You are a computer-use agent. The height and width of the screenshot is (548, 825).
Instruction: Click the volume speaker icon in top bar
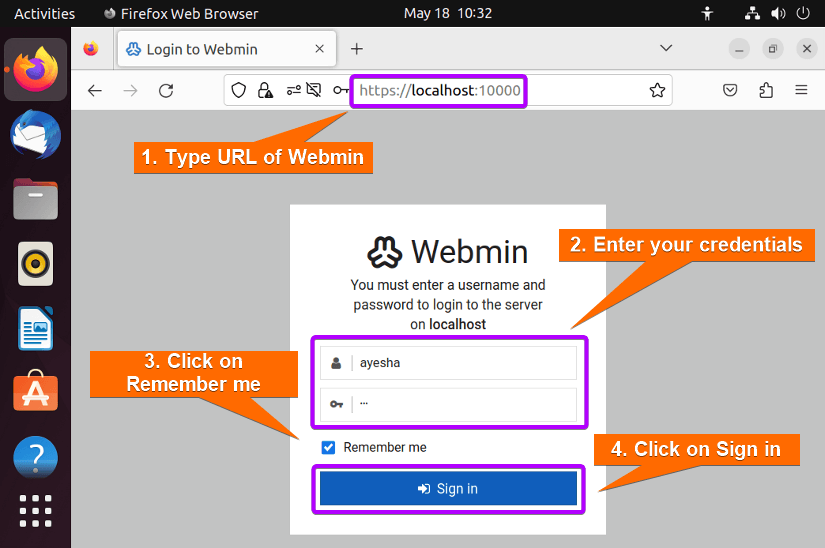tap(778, 13)
